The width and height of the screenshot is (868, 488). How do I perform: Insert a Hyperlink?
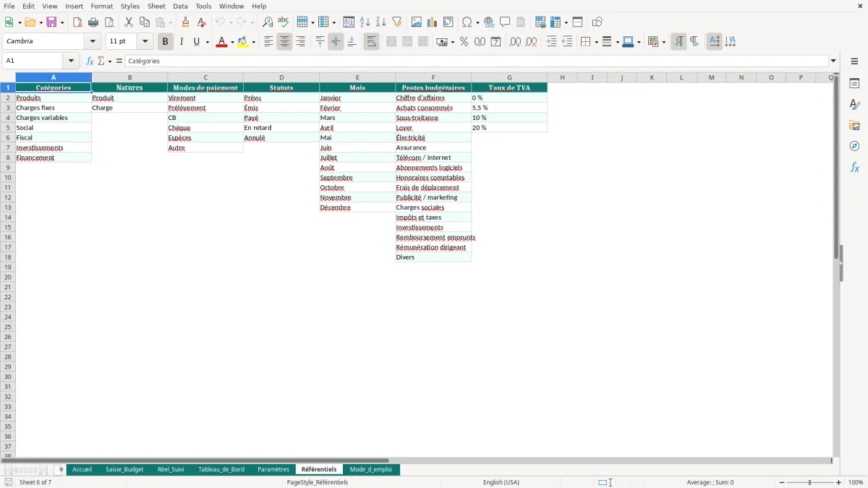[x=489, y=22]
